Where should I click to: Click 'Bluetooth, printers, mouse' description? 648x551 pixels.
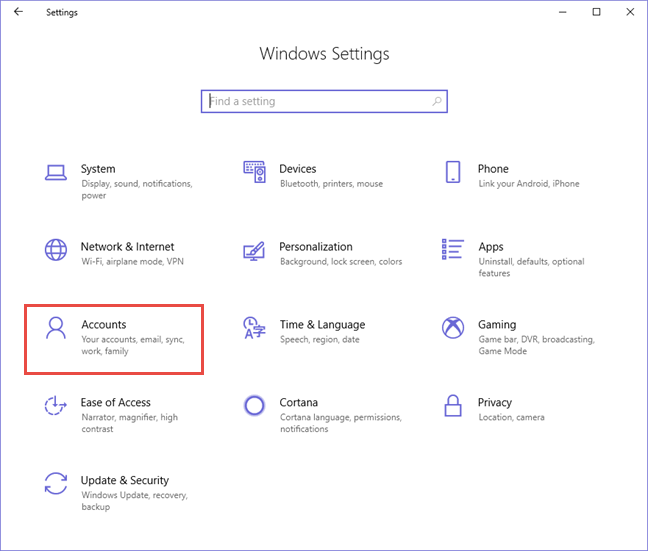331,184
